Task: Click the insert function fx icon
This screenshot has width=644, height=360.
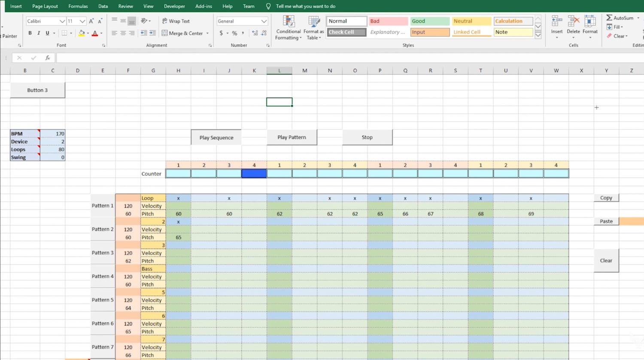Action: point(48,57)
